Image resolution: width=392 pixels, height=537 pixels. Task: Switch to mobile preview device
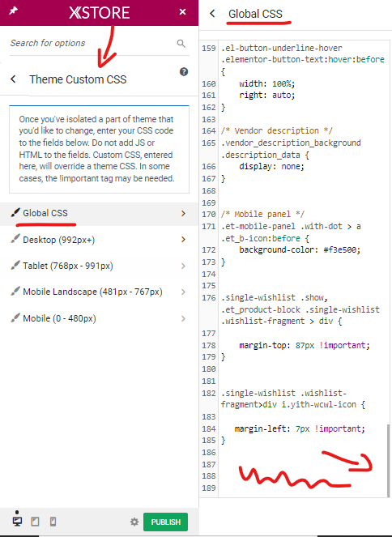tap(53, 522)
